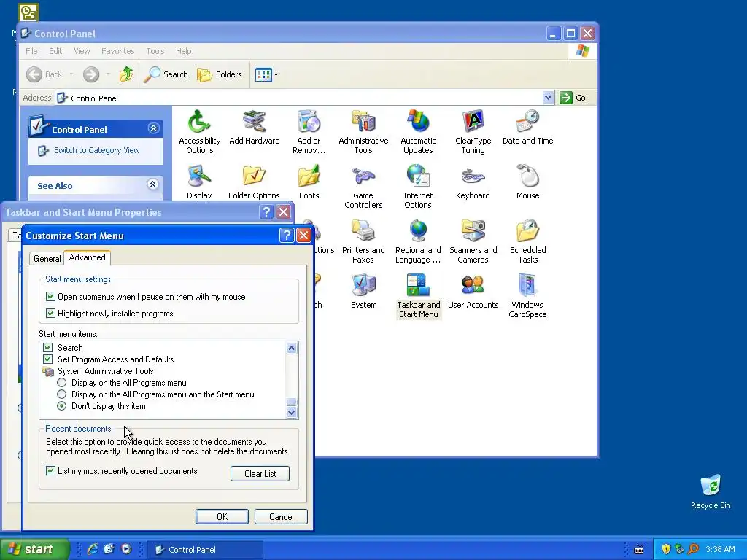The height and width of the screenshot is (560, 747).
Task: Open Internet Options icon
Action: click(418, 187)
